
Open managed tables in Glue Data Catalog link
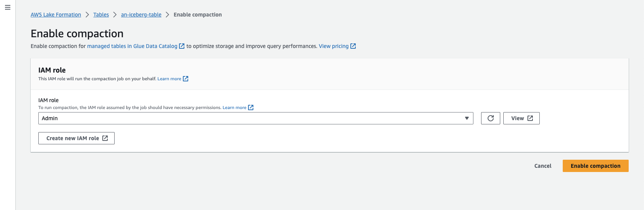coord(132,46)
